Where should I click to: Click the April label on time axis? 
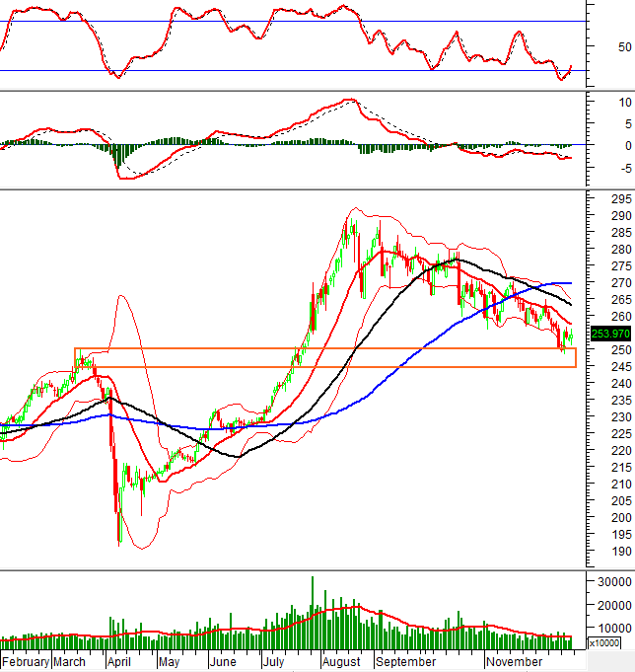point(119,661)
